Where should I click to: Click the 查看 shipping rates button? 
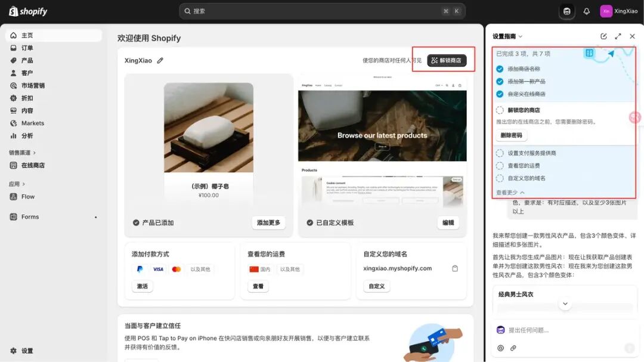pos(258,286)
